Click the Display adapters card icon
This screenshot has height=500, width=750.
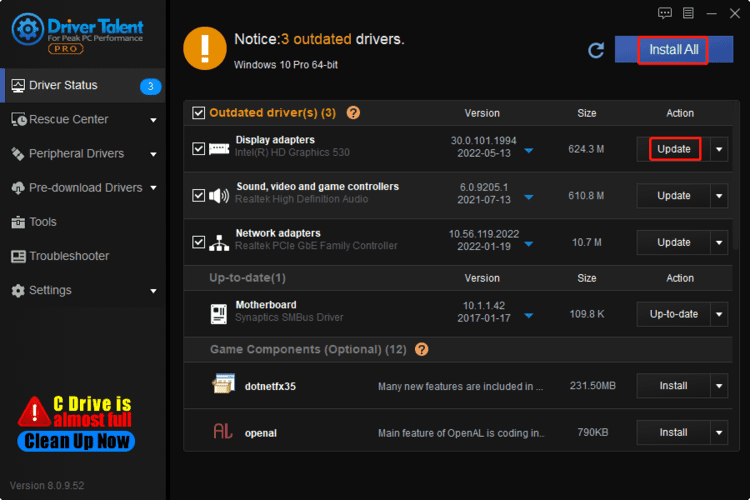219,149
